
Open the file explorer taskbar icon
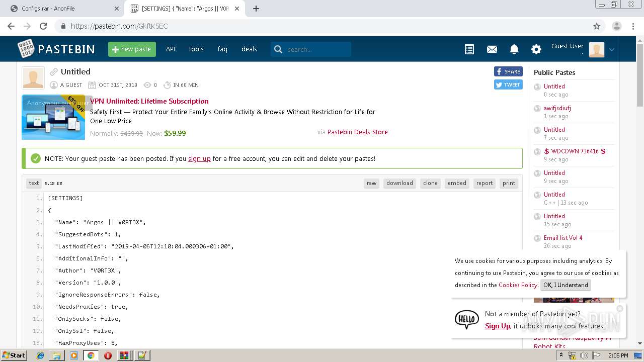coord(57,355)
